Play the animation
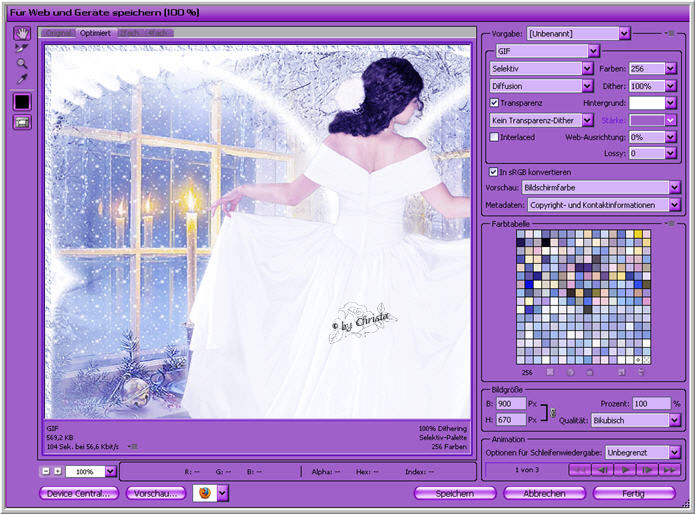 tap(625, 470)
